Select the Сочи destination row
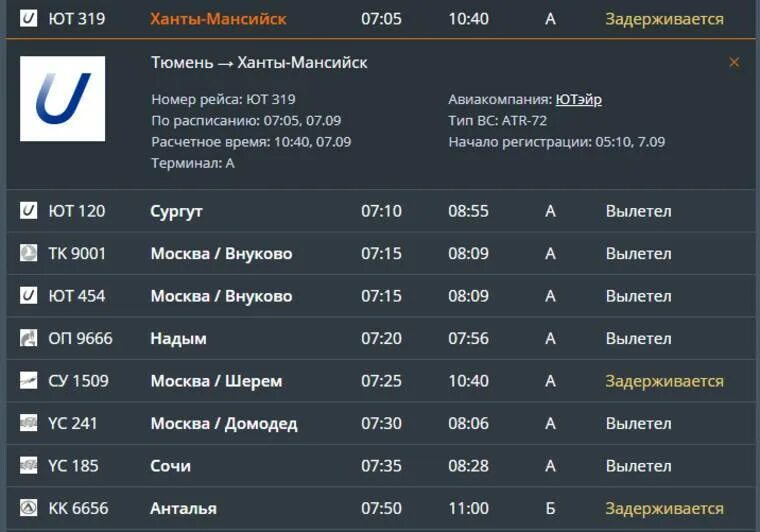The height and width of the screenshot is (532, 760). pyautogui.click(x=380, y=466)
